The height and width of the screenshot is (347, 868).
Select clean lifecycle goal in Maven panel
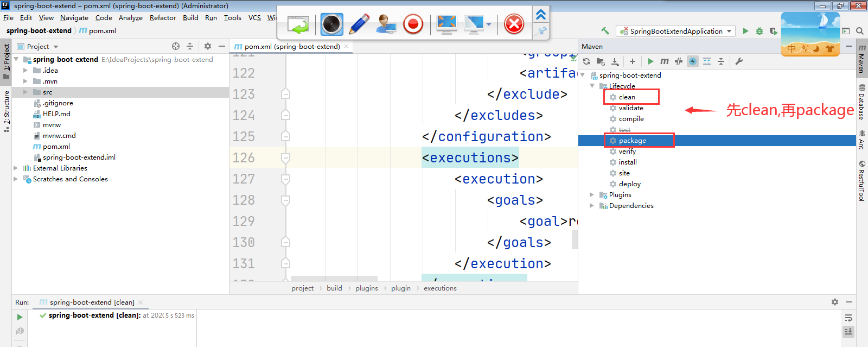627,97
